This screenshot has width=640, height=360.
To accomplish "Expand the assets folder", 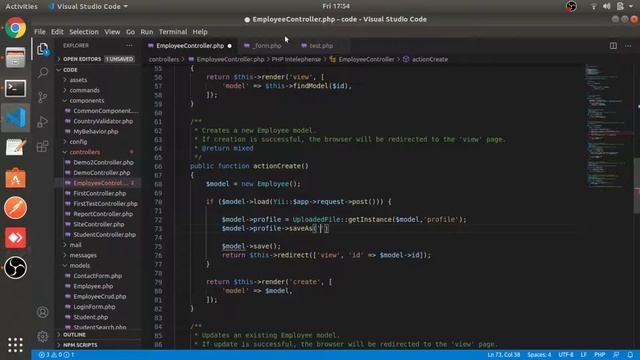I will coord(98,80).
